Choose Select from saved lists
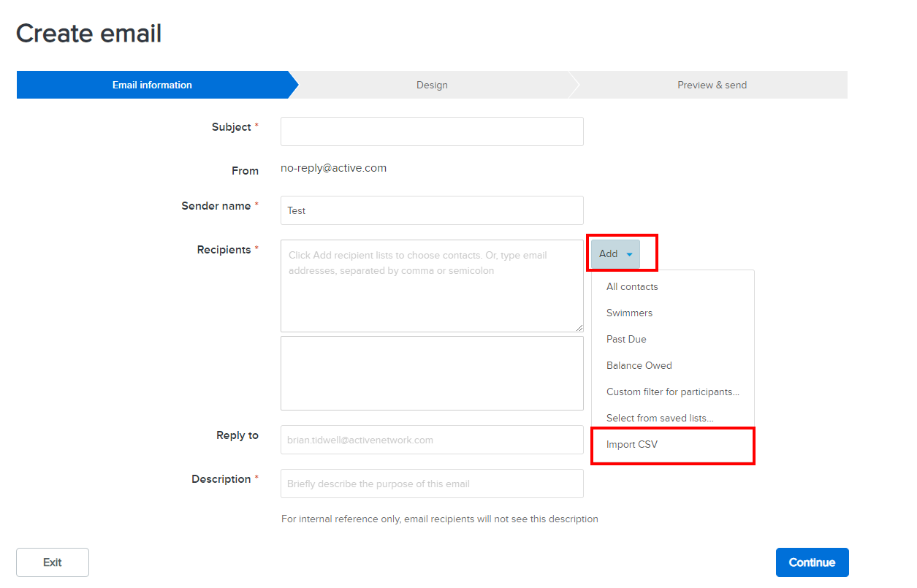The height and width of the screenshot is (588, 917). click(x=660, y=418)
